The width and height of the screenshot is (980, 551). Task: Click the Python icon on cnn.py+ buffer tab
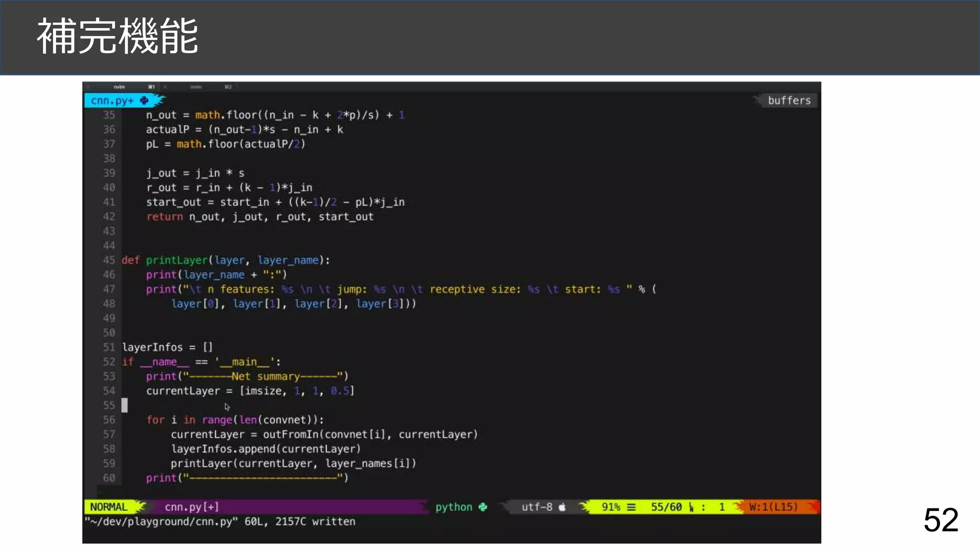click(144, 100)
